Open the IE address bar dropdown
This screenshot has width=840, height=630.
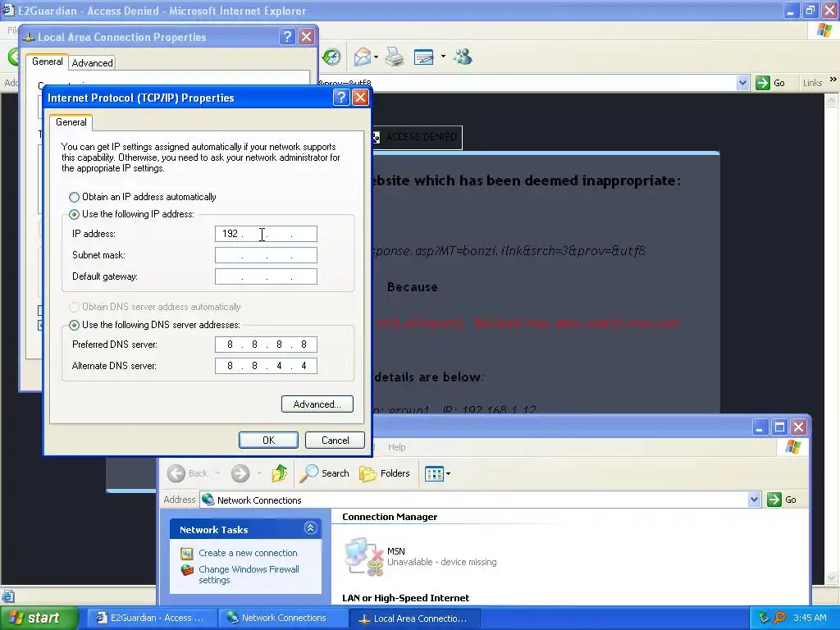coord(742,83)
